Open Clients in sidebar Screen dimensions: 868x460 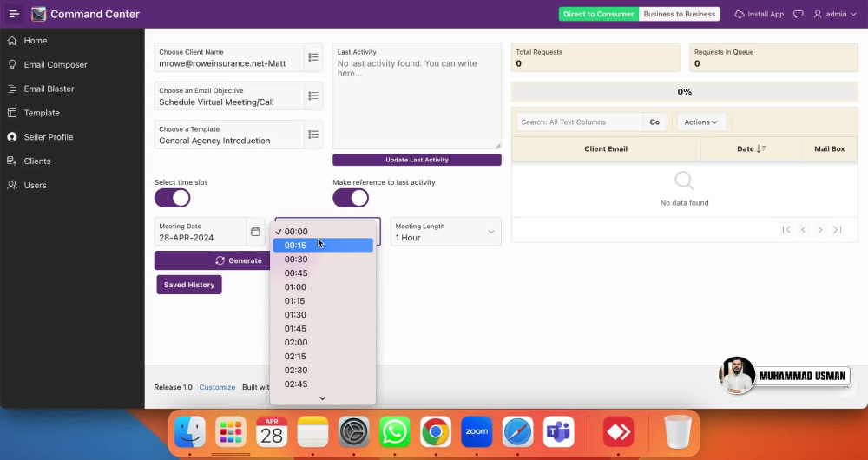pyautogui.click(x=72, y=161)
